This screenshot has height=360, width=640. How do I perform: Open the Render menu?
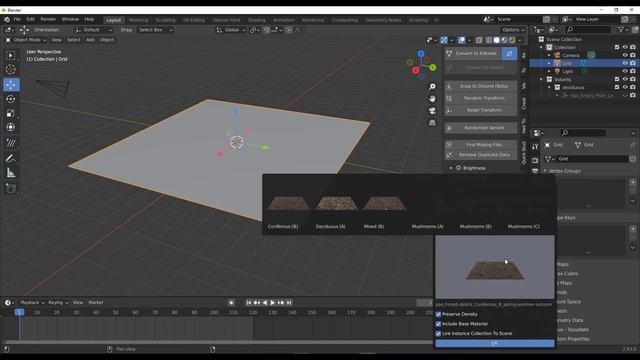pyautogui.click(x=48, y=19)
